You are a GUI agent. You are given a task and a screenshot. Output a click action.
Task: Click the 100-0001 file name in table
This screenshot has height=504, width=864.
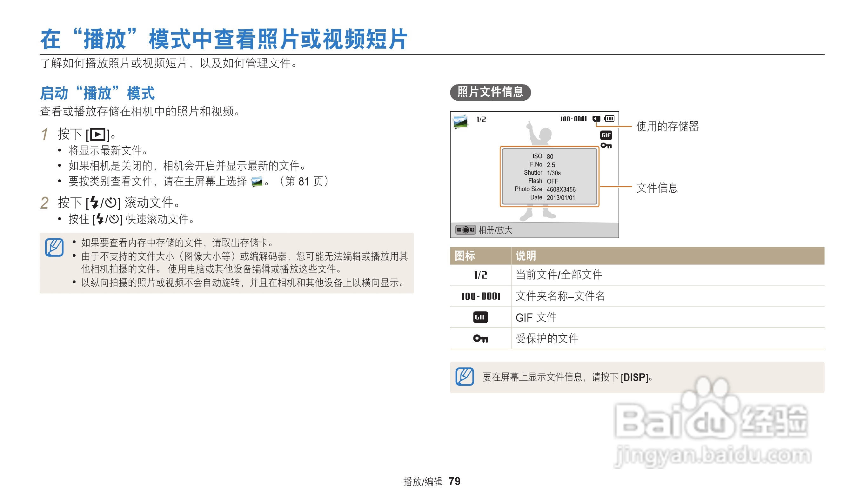pyautogui.click(x=481, y=296)
